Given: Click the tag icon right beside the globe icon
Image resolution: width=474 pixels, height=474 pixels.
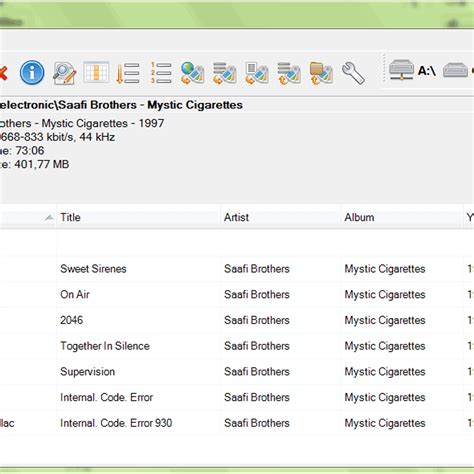Looking at the screenshot, I should (x=225, y=73).
